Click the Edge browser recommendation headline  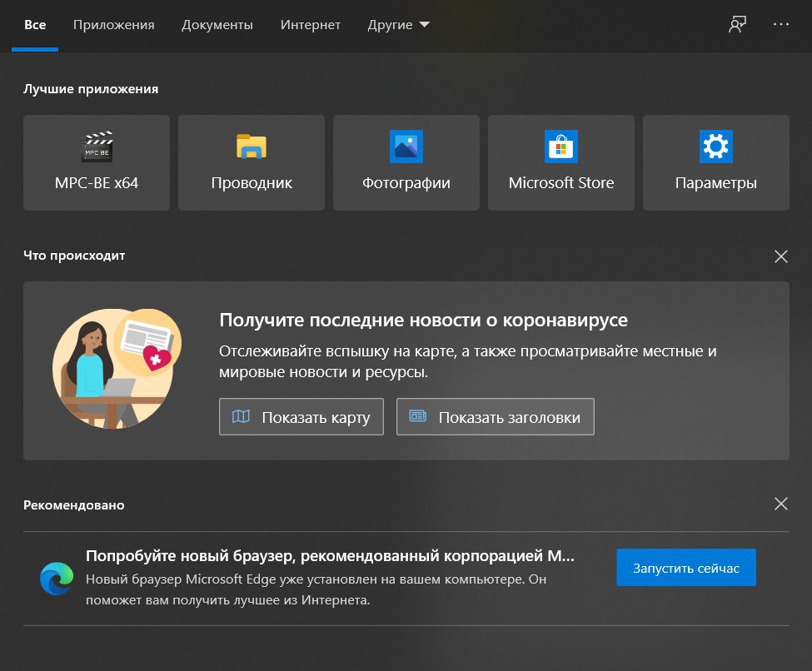tap(330, 556)
